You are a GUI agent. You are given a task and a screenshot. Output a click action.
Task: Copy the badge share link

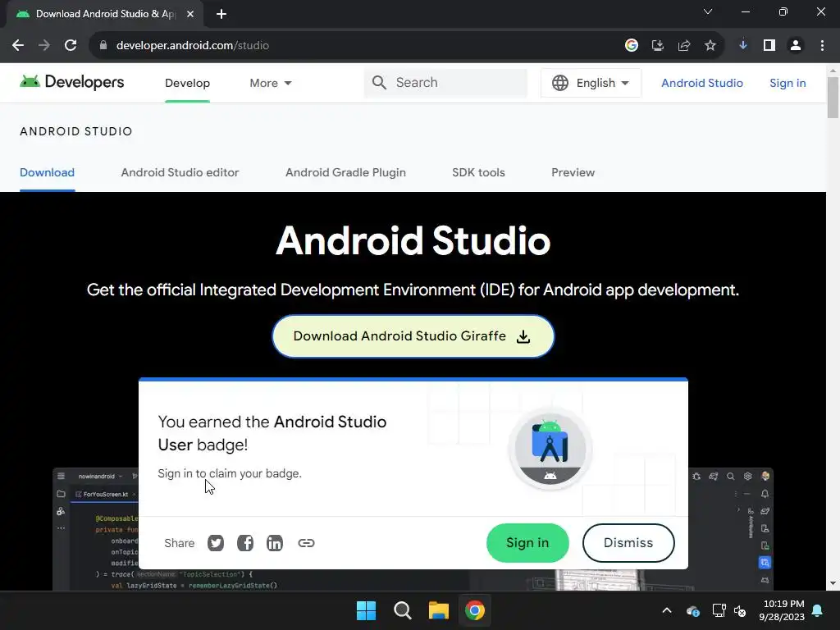(x=306, y=543)
